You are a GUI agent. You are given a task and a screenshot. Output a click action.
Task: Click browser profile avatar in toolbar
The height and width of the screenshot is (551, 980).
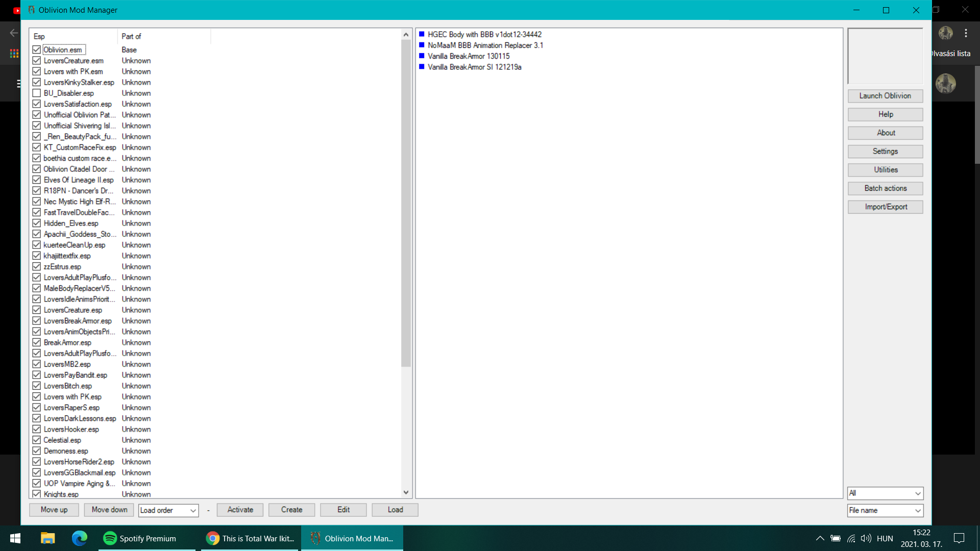tap(946, 33)
